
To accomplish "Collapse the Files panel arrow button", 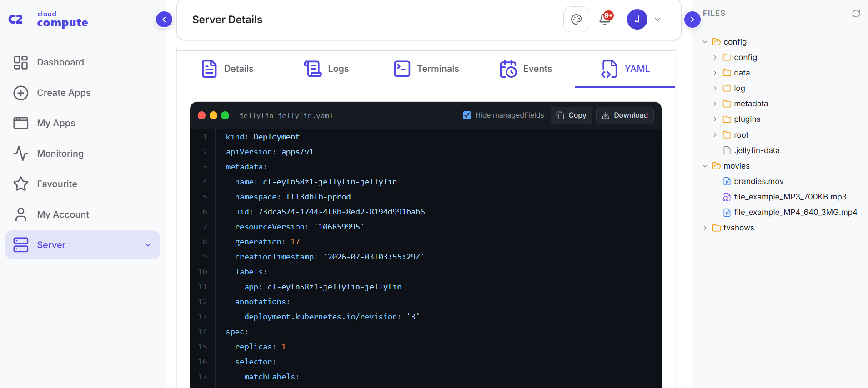I will [x=692, y=20].
